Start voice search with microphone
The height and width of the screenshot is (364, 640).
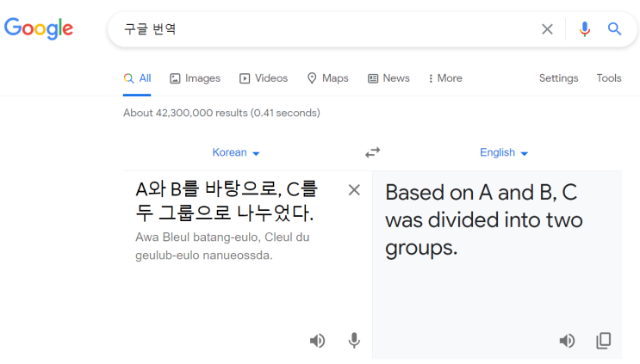click(585, 29)
